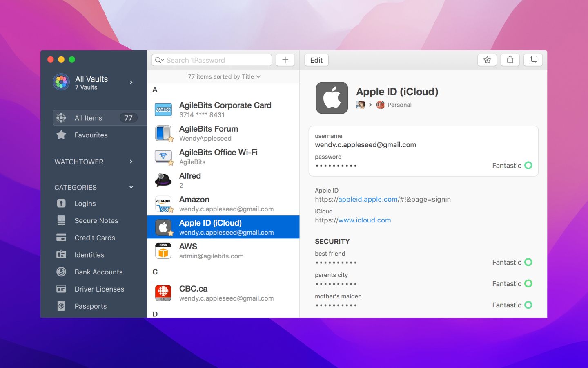Click the Wi-Fi router item icon
The image size is (588, 368).
[x=163, y=157]
